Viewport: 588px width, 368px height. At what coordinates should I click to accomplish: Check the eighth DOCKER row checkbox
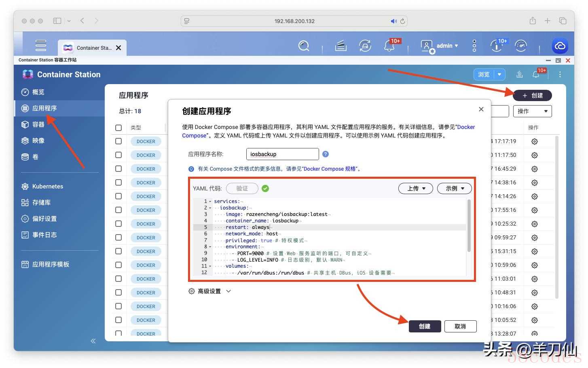coord(118,237)
